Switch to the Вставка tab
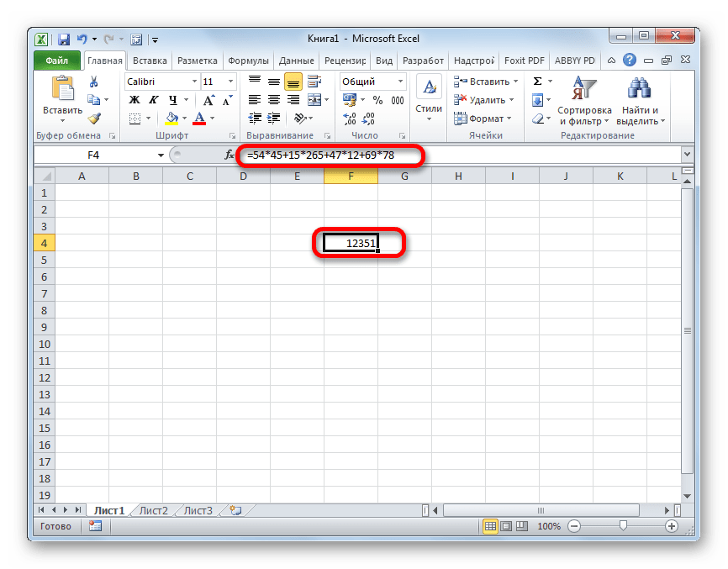This screenshot has width=728, height=569. [150, 61]
